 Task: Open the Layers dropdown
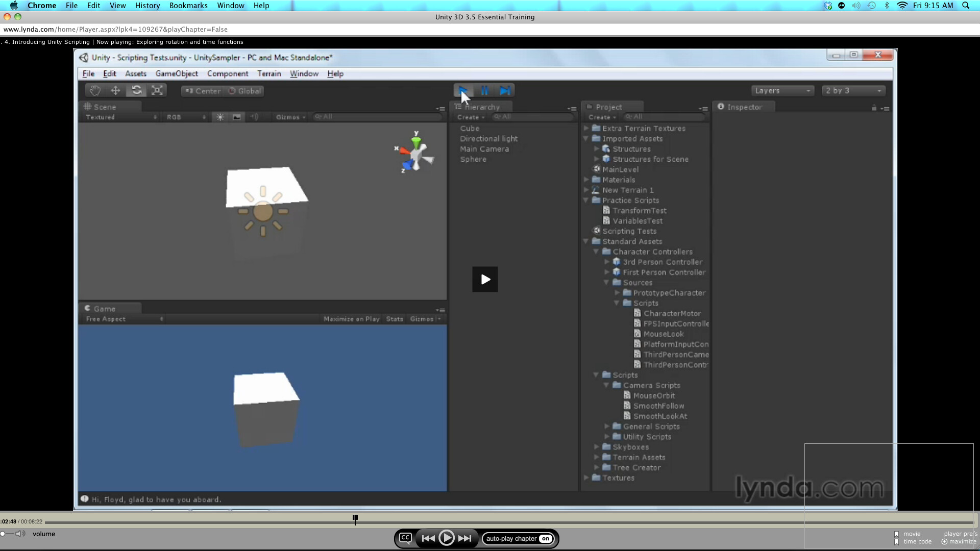coord(782,90)
